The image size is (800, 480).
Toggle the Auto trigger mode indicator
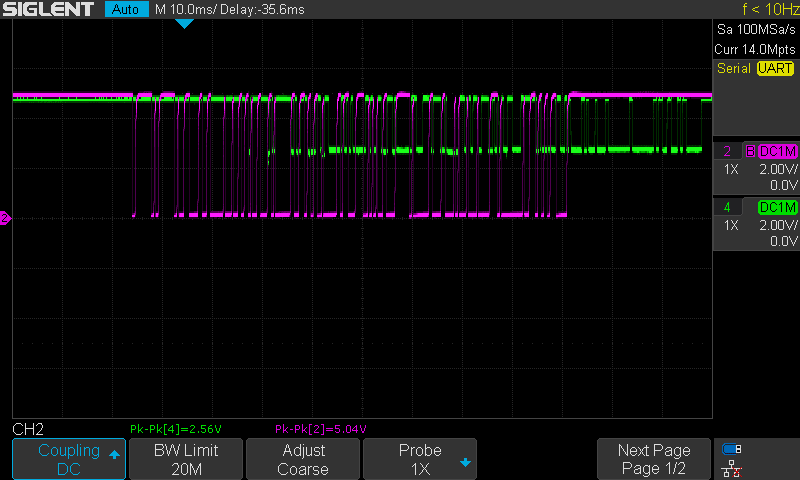125,9
